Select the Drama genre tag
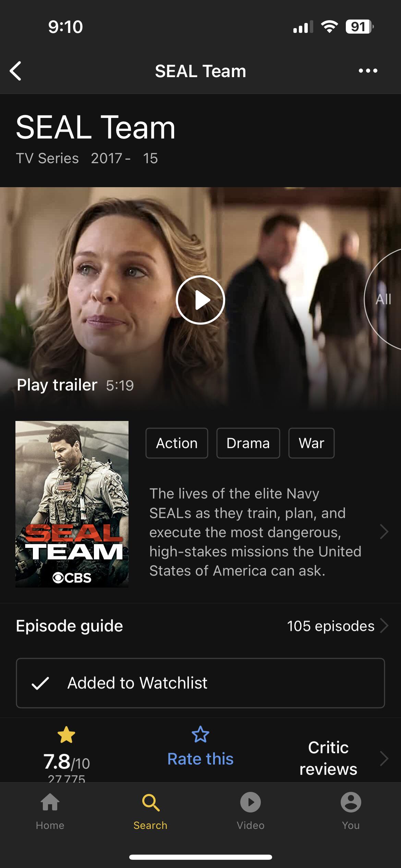The image size is (401, 868). 248,443
